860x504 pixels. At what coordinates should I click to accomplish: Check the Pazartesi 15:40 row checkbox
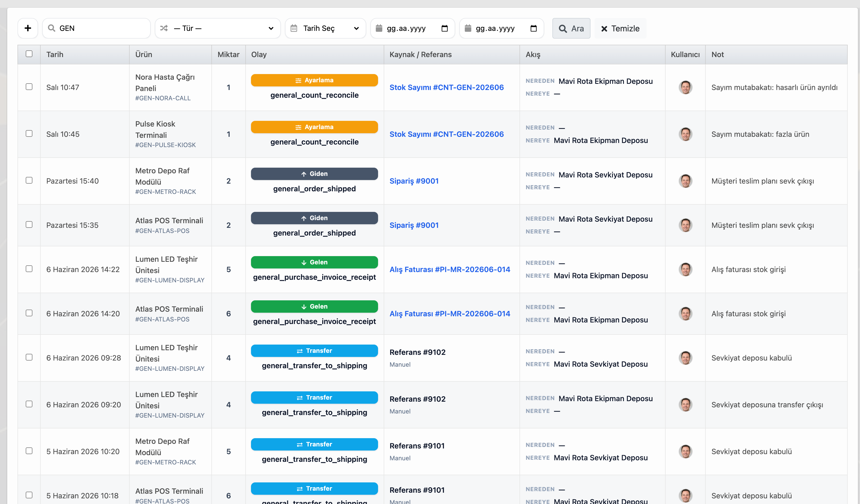(29, 180)
